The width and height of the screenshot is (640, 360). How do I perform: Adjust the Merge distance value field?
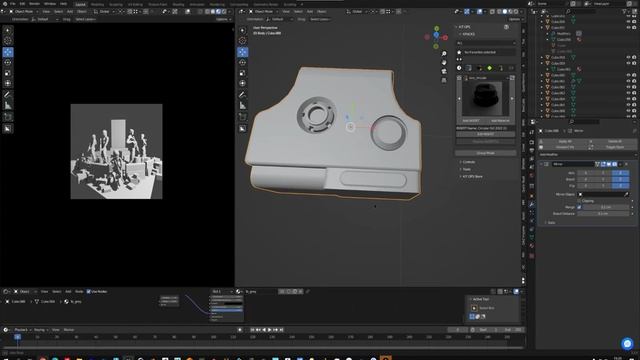[606, 207]
